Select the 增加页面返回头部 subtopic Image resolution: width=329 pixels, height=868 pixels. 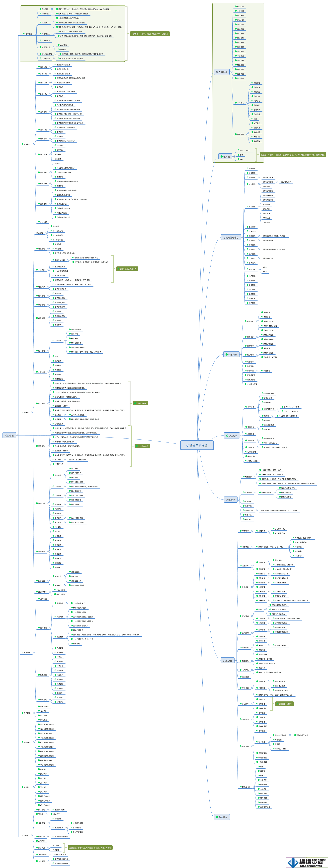point(62,195)
